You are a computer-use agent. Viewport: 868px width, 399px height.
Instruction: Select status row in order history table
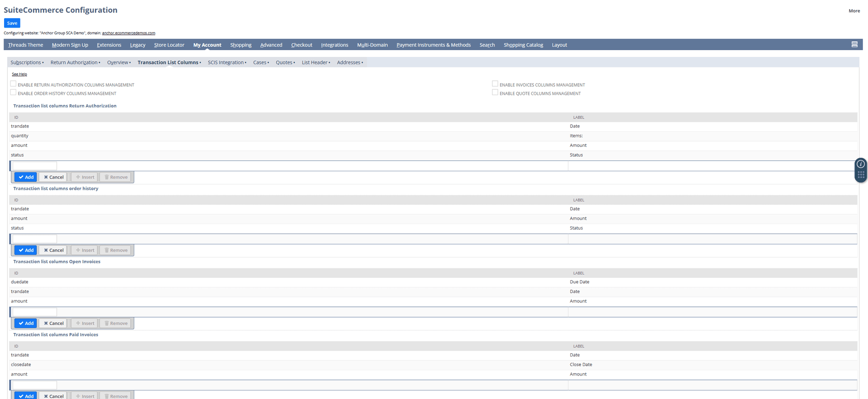pos(433,228)
